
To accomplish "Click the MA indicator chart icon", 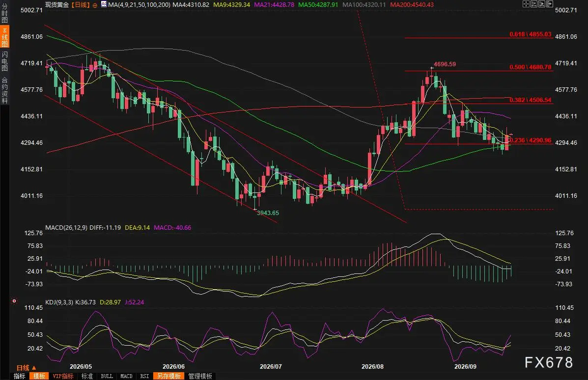I will point(104,4).
